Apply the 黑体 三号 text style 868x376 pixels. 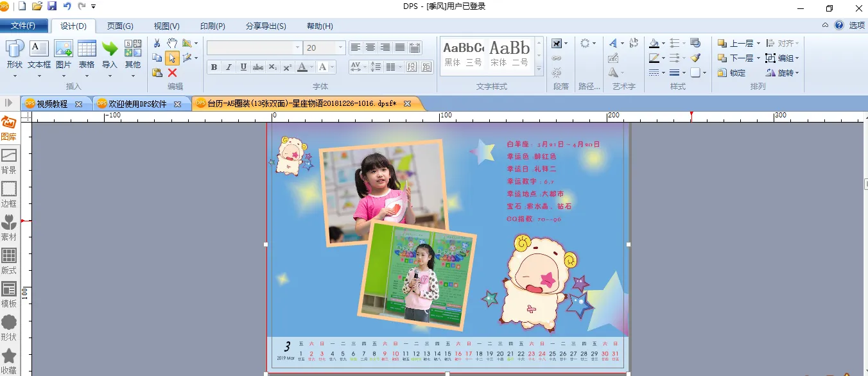(463, 55)
